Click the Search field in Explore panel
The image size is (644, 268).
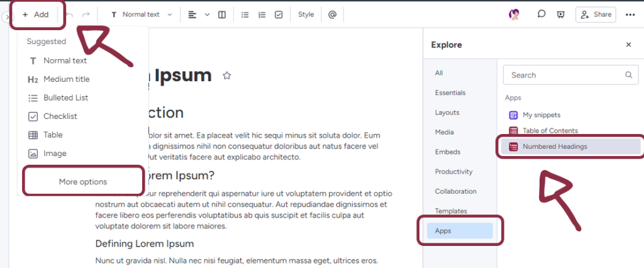[563, 75]
